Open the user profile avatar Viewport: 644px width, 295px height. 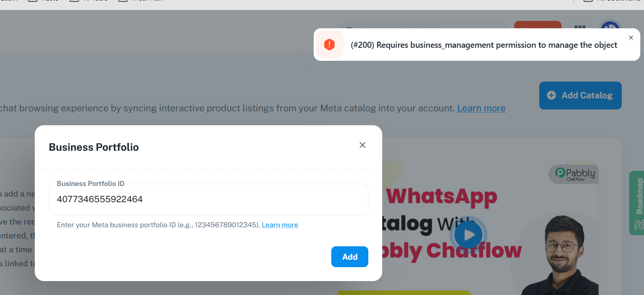tap(610, 27)
